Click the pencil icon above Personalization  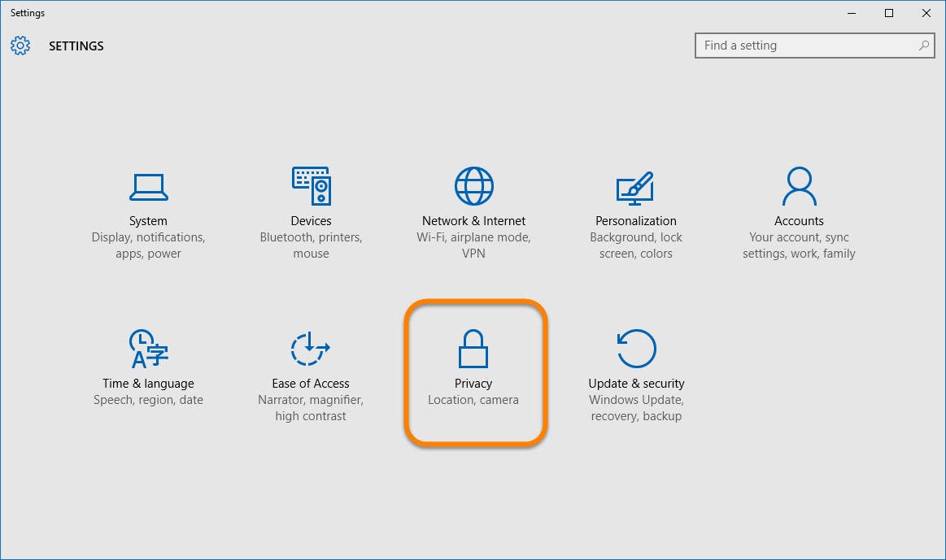636,185
